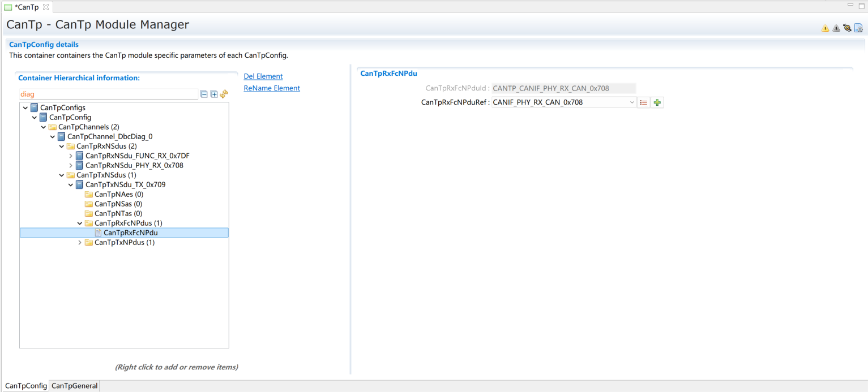Select the CanTpNSas (0) folder

coord(118,204)
